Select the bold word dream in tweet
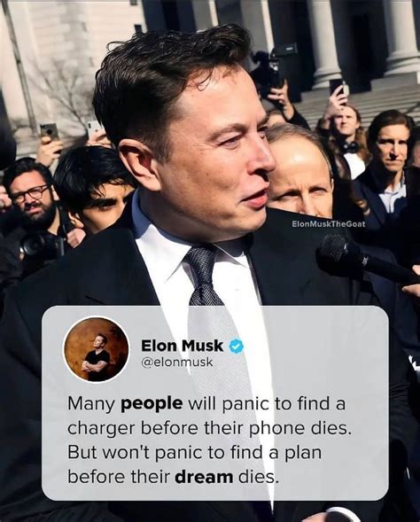This screenshot has width=420, height=522. click(204, 478)
